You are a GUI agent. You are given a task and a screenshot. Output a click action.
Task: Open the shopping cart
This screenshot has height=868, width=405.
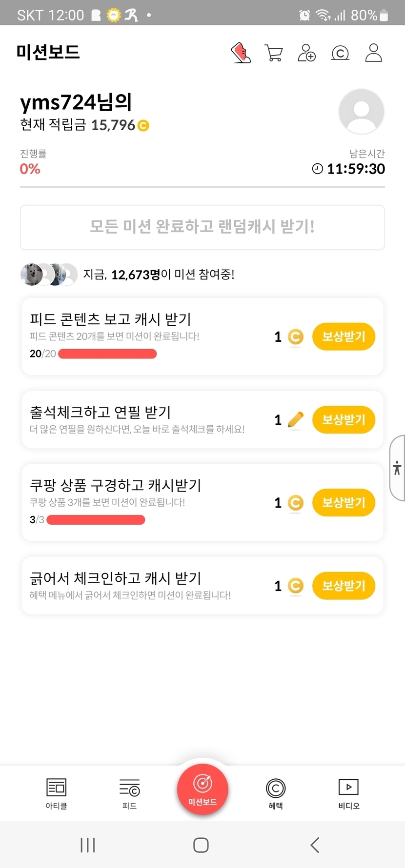(x=274, y=53)
